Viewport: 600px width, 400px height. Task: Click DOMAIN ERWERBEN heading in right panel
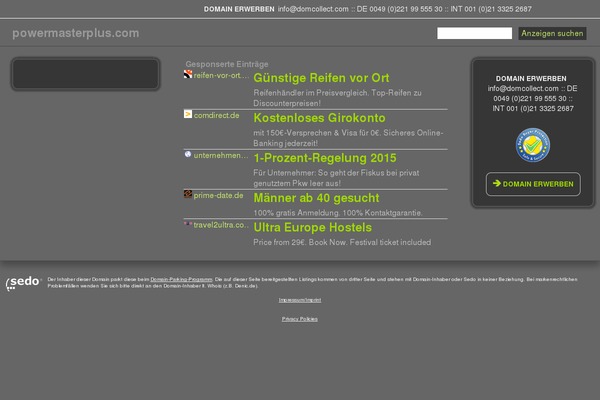pos(531,78)
